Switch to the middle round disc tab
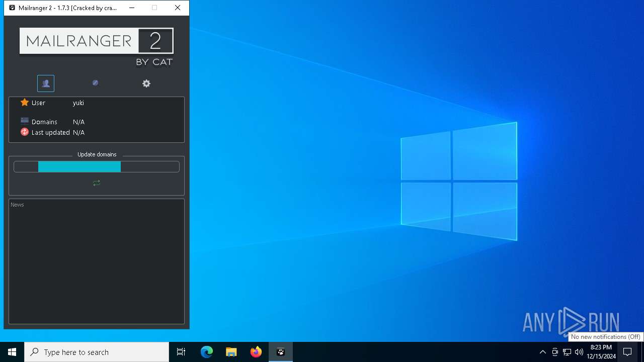This screenshot has height=362, width=644. click(95, 83)
